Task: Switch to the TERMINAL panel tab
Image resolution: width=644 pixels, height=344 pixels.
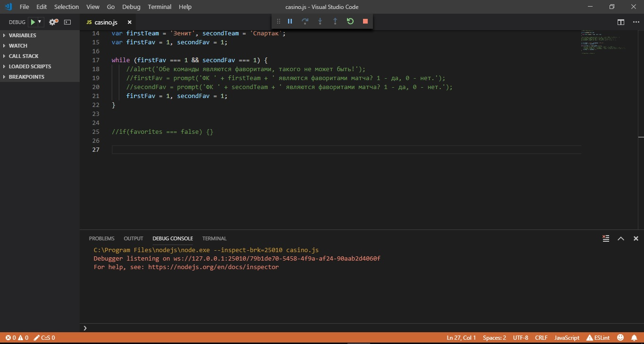Action: [x=215, y=238]
